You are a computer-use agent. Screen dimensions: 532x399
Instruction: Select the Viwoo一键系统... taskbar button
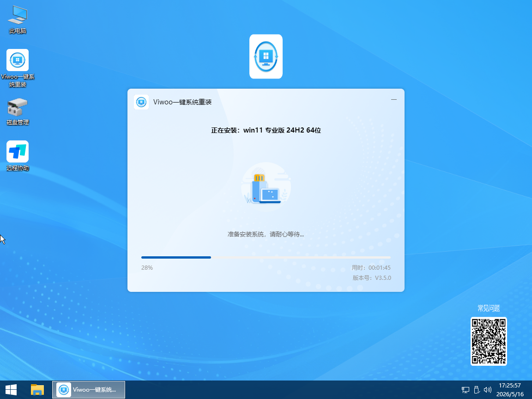point(89,390)
